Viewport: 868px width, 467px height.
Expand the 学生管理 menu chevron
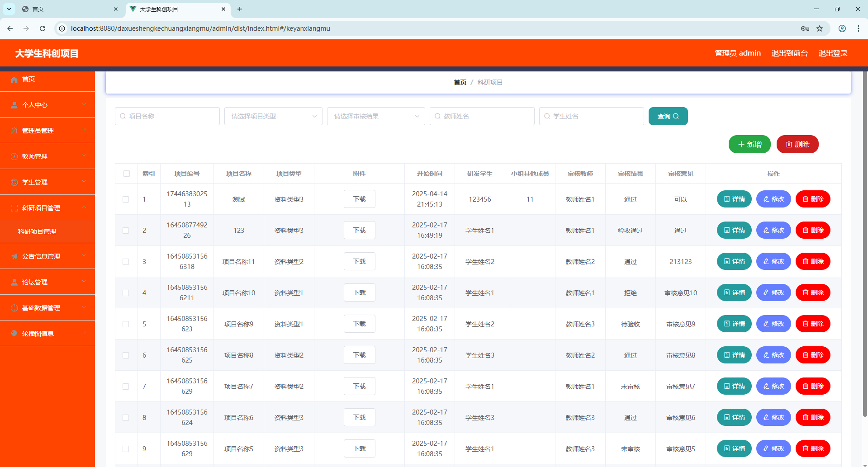pyautogui.click(x=84, y=182)
